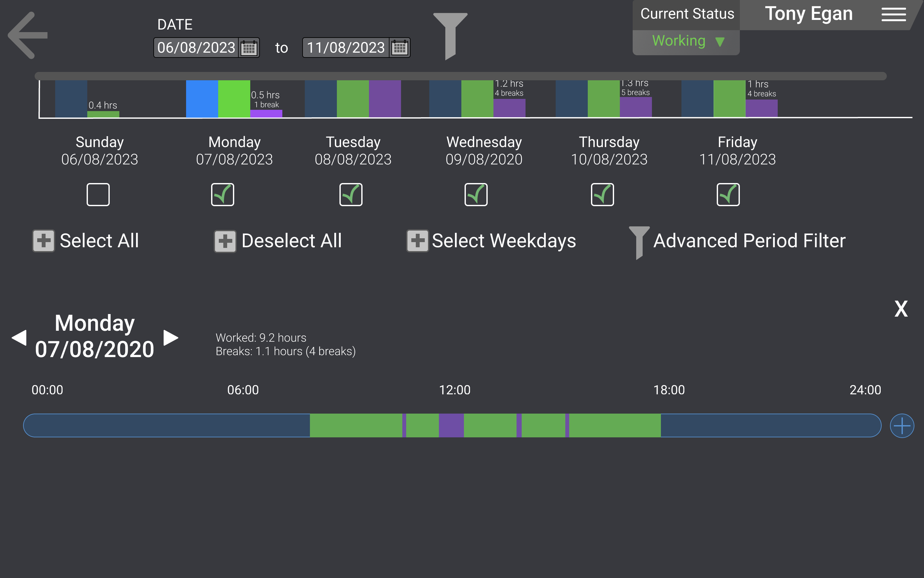The image size is (924, 578).
Task: Click Select Weekdays label
Action: coord(504,241)
